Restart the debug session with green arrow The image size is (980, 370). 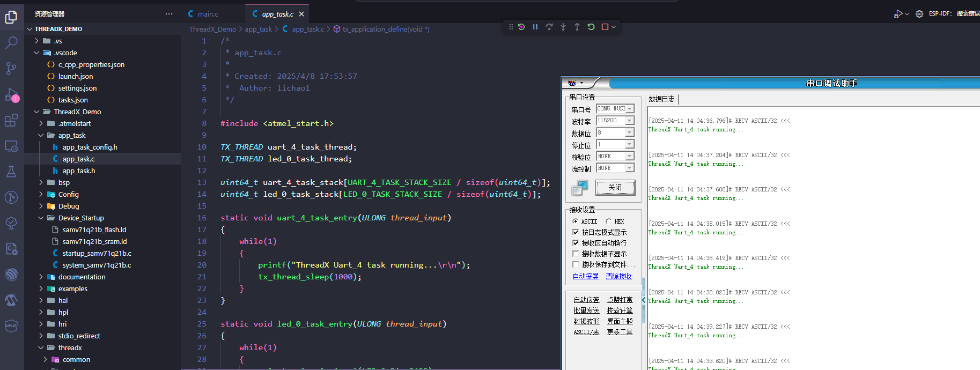click(591, 27)
